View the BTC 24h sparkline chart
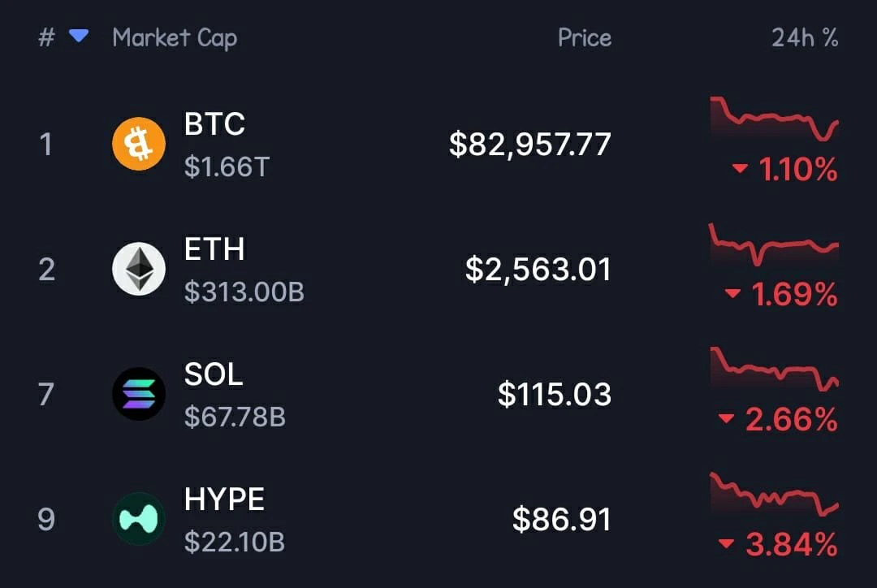877x588 pixels. pos(774,118)
